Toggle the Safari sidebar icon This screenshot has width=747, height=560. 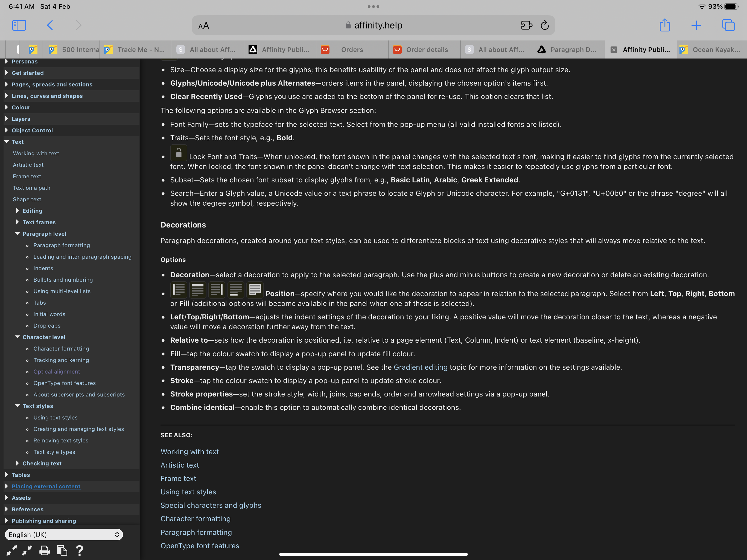point(19,25)
